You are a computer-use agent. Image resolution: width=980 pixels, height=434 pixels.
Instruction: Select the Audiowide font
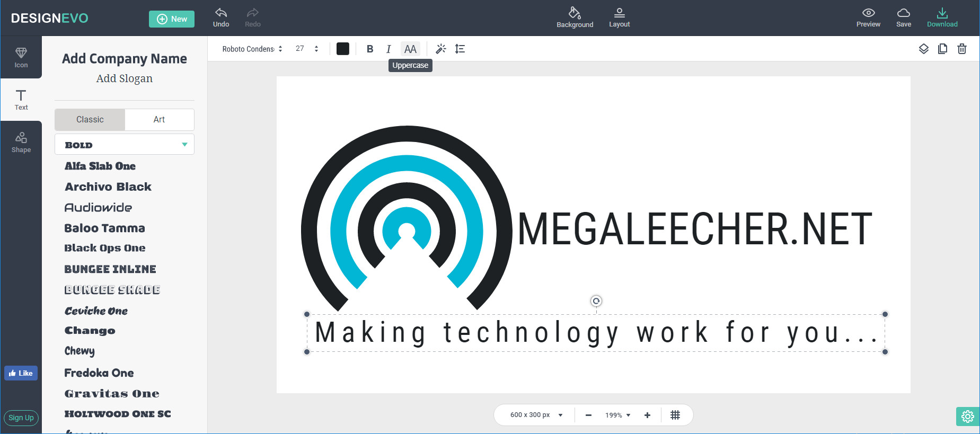point(98,207)
